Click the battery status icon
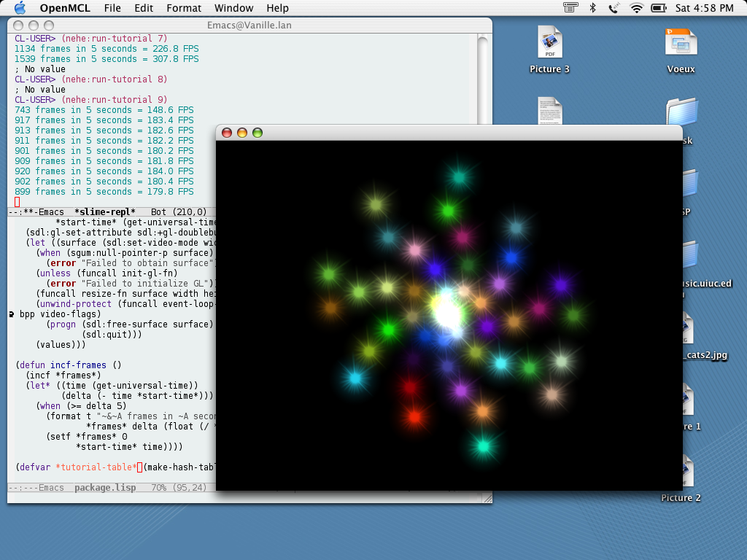The image size is (747, 560). [659, 7]
